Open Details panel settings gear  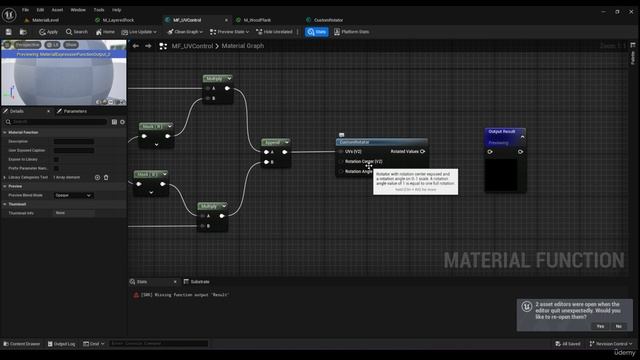(122, 122)
